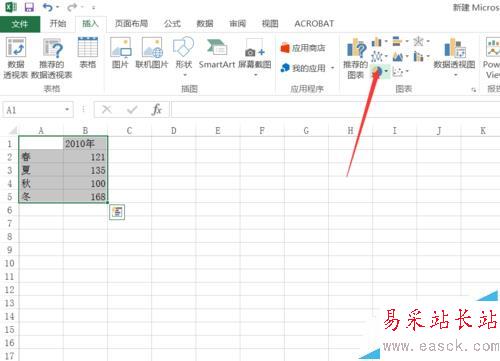Insert a line chart
The image size is (500, 361).
coord(377,56)
